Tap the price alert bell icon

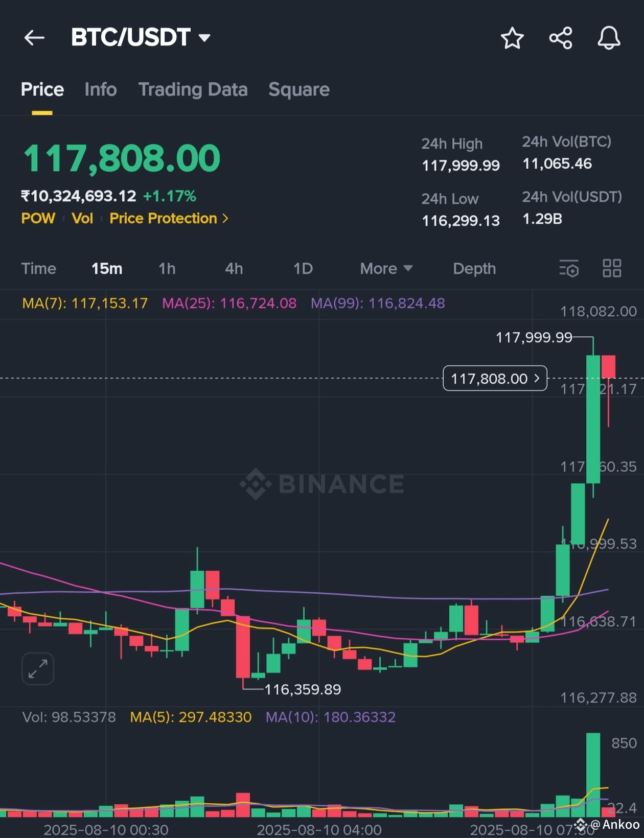[x=609, y=38]
